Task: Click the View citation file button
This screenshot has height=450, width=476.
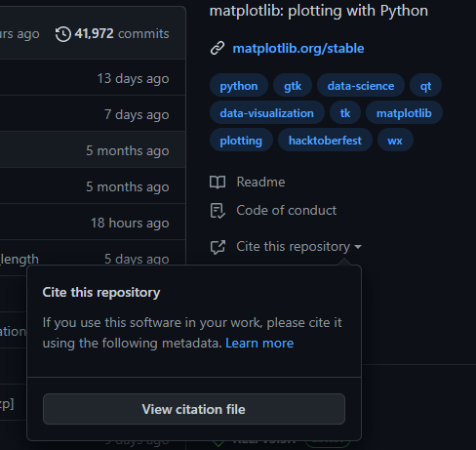Action: (194, 409)
